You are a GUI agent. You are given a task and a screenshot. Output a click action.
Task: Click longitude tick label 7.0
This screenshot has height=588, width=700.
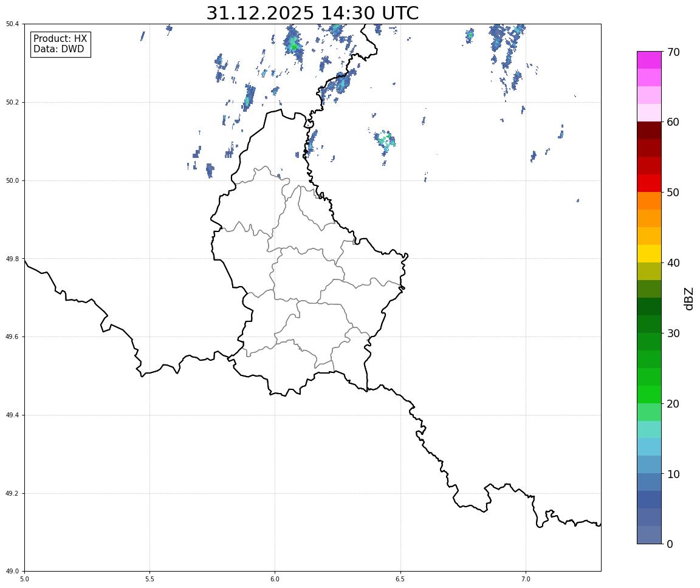(x=526, y=579)
